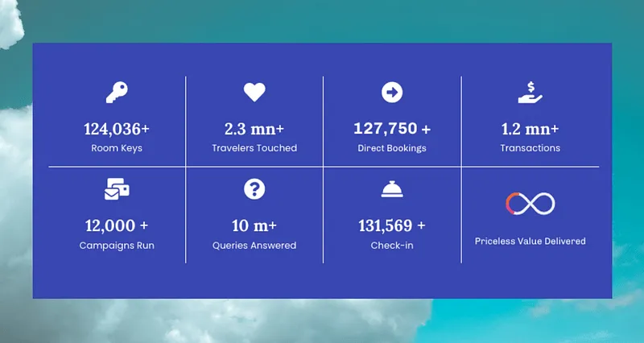The height and width of the screenshot is (343, 644).
Task: Select the 124,036+ room keys figure
Action: 117,129
